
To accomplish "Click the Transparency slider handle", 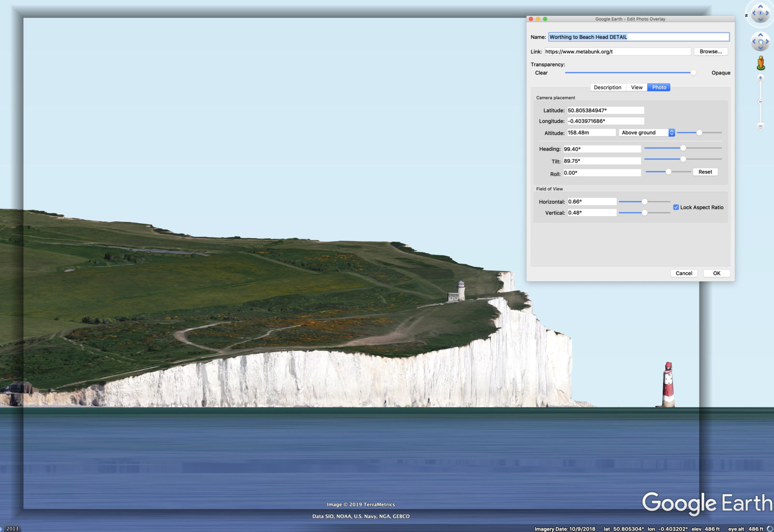I will pos(693,73).
